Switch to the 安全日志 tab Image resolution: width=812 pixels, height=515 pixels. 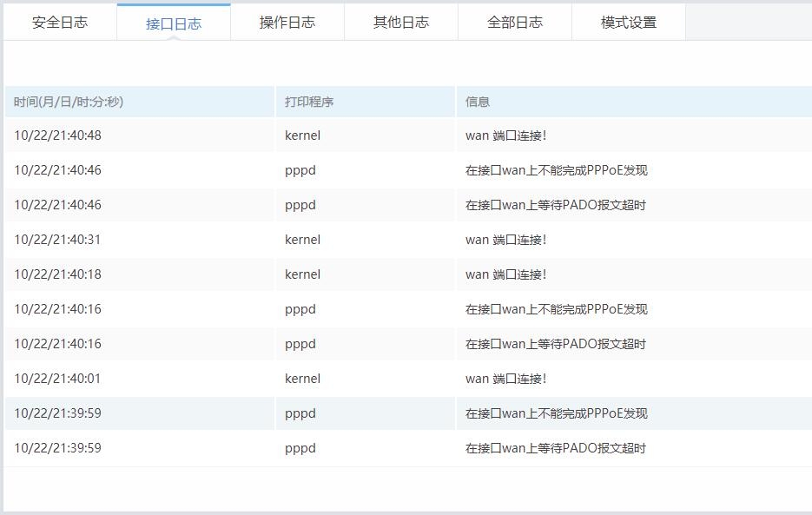pyautogui.click(x=60, y=23)
